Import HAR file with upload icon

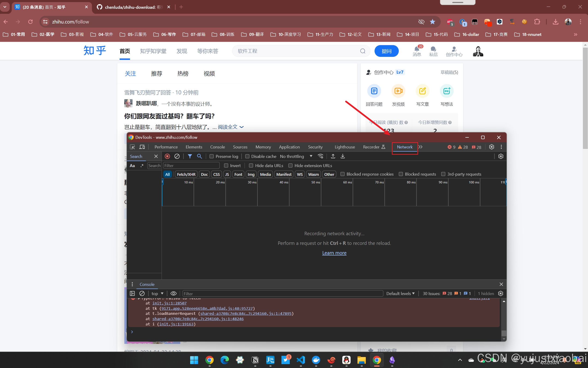[333, 156]
